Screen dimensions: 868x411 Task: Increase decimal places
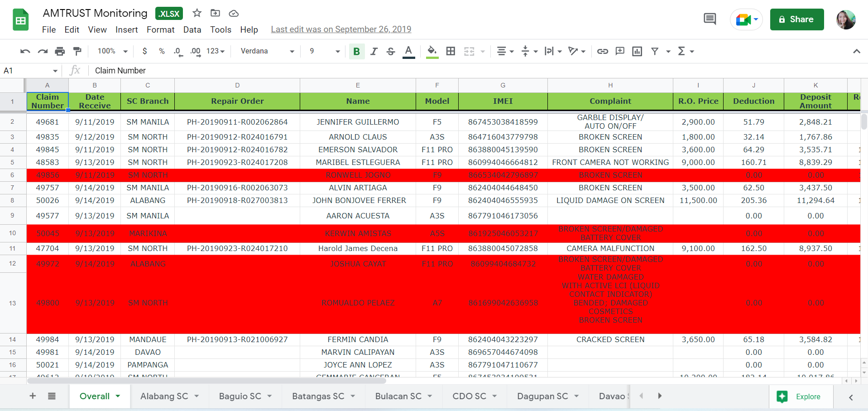click(196, 52)
